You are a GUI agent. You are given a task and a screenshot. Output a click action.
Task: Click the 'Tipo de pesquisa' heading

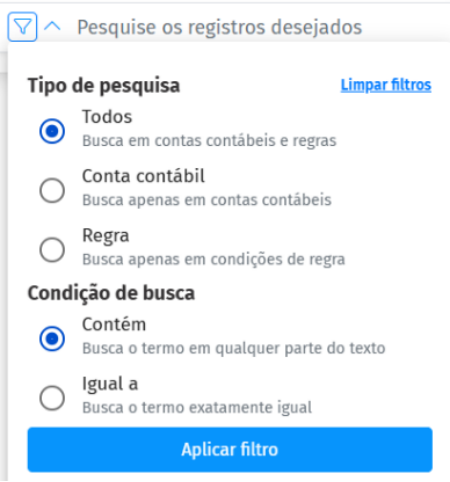pos(104,86)
